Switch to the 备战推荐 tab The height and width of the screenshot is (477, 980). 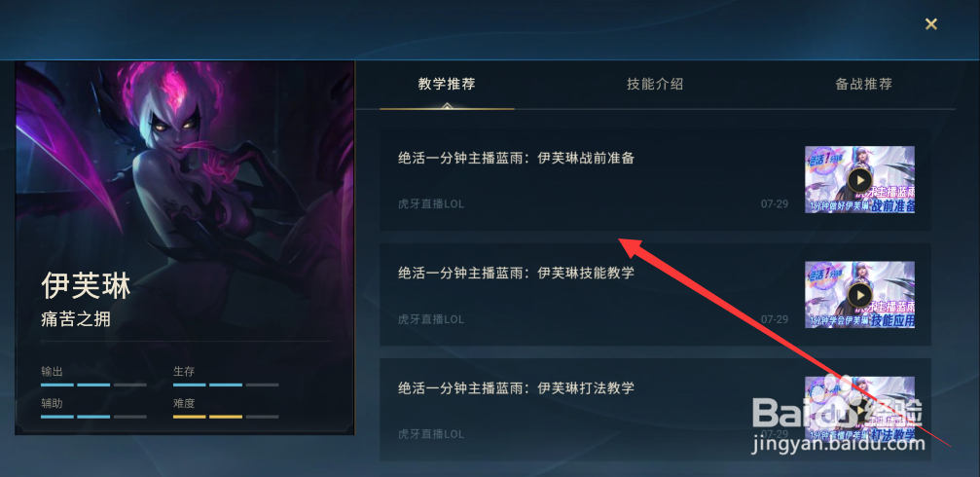coord(864,85)
